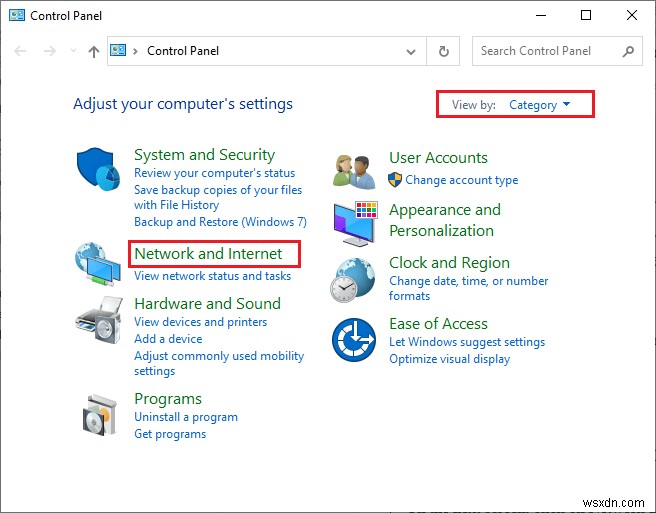Click View devices and printers
656x513 pixels.
(200, 322)
